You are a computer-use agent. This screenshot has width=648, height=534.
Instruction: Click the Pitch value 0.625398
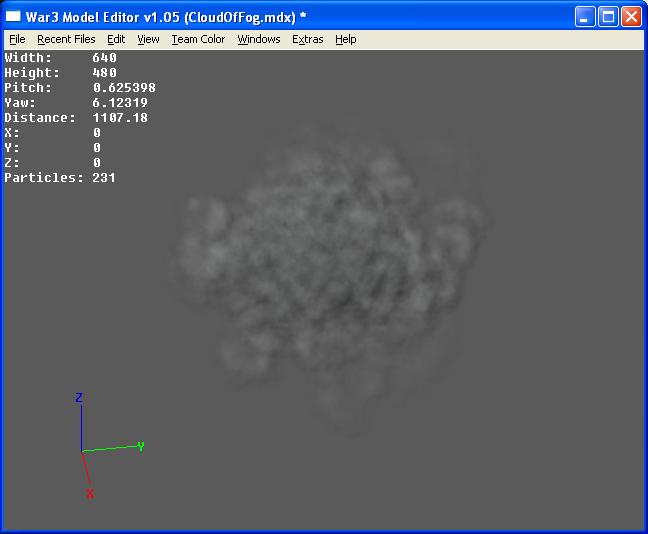point(124,88)
